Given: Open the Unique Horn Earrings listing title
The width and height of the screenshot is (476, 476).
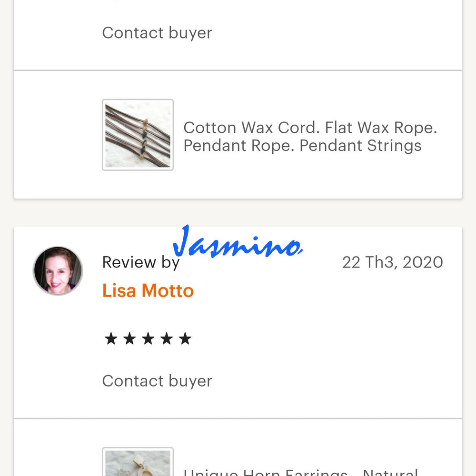Looking at the screenshot, I should 266,473.
